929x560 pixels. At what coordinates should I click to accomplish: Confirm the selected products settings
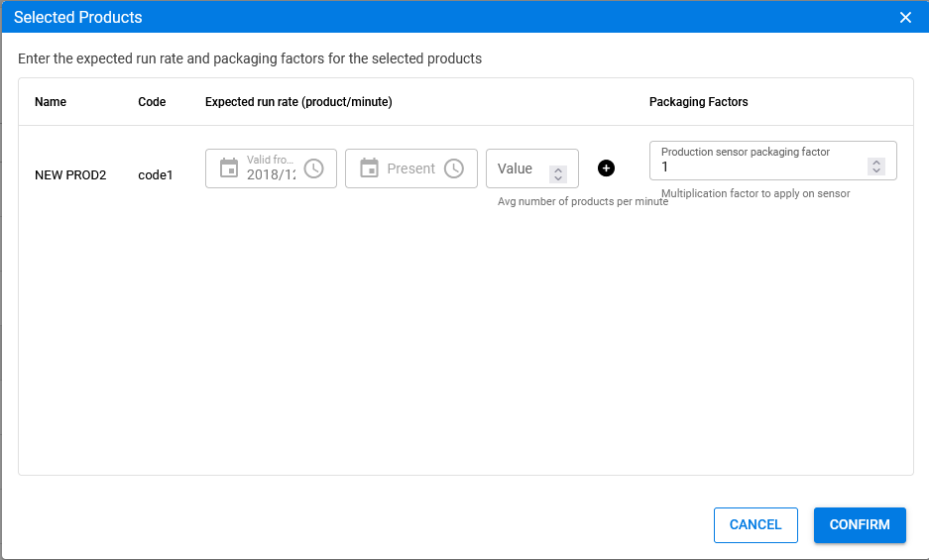(x=860, y=525)
